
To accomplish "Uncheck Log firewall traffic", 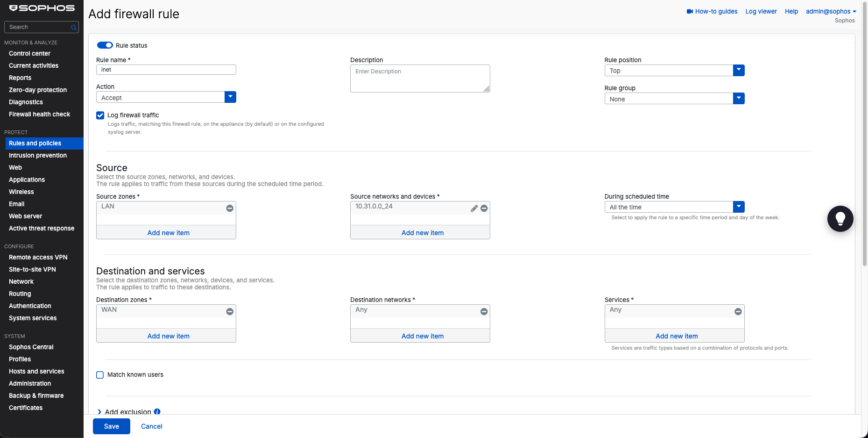I will [100, 115].
